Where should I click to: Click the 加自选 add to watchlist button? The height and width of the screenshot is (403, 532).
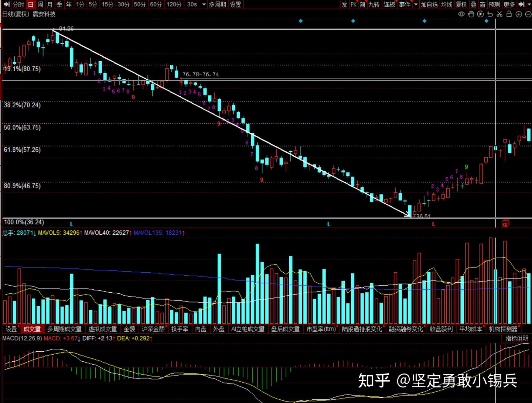pyautogui.click(x=429, y=5)
